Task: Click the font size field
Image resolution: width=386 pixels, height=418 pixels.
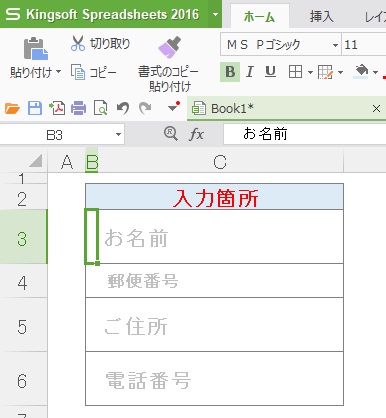Action: 363,44
